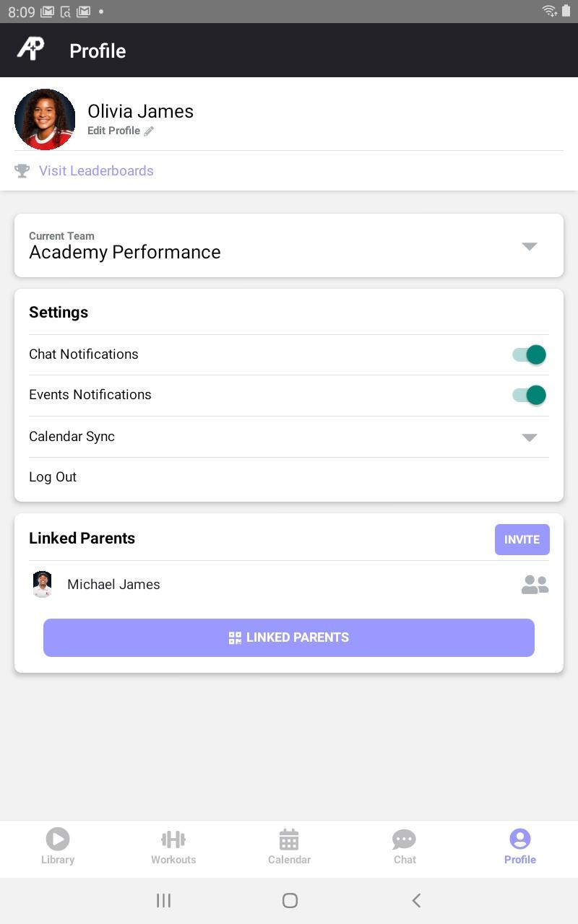Click the INVITE button
The height and width of the screenshot is (924, 578).
[x=522, y=539]
